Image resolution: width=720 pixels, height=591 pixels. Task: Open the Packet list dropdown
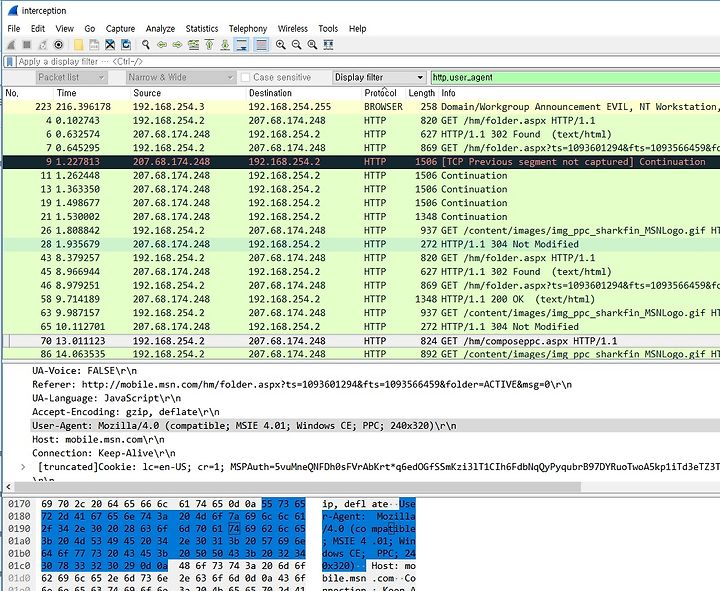(72, 77)
